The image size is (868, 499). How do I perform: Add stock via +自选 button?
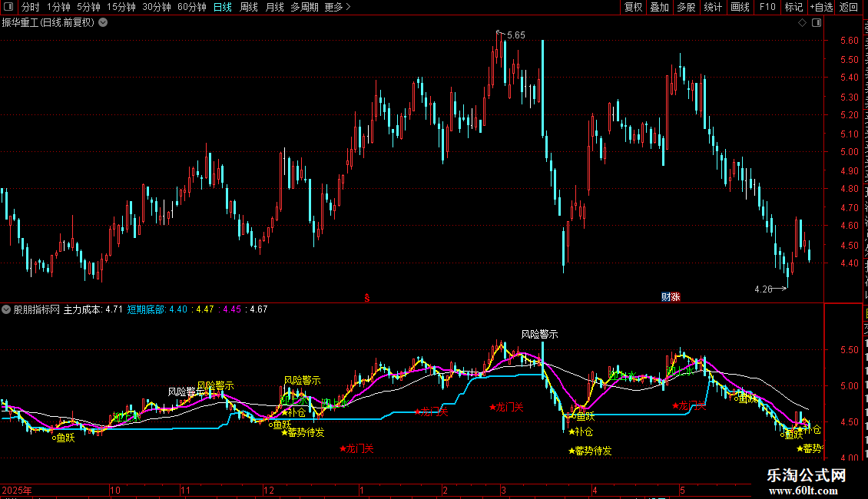point(821,7)
